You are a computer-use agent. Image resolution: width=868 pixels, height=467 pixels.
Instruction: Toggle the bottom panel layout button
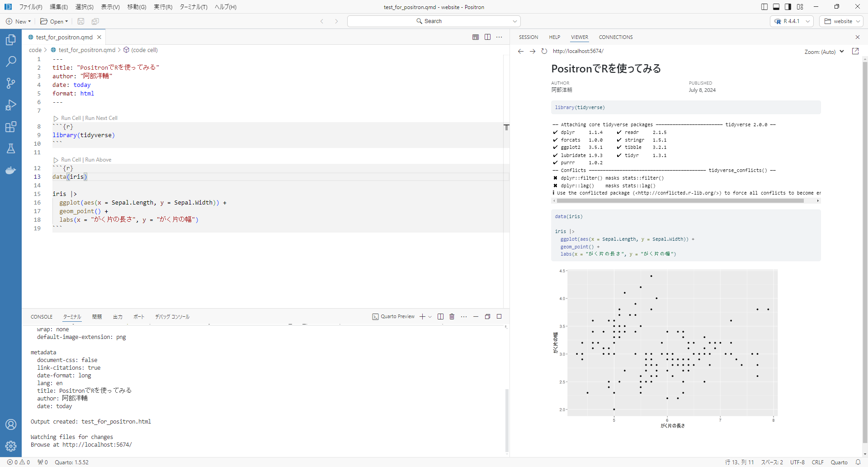pyautogui.click(x=776, y=7)
